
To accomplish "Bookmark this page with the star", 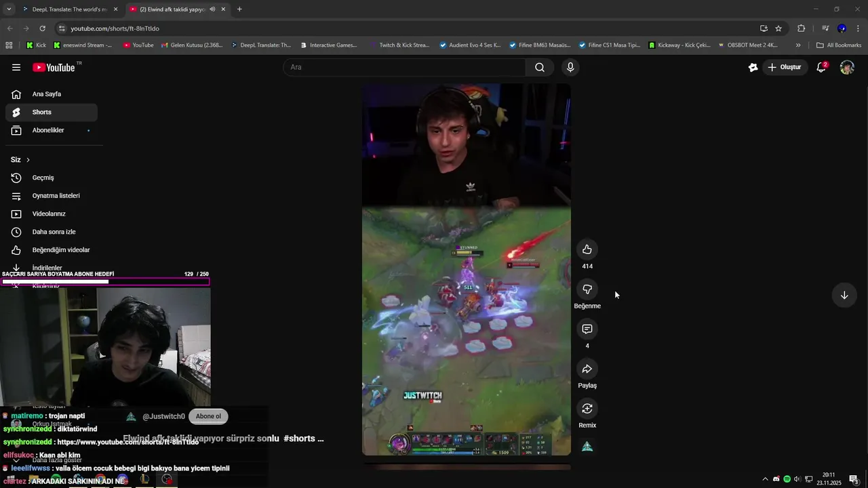I will pyautogui.click(x=778, y=28).
